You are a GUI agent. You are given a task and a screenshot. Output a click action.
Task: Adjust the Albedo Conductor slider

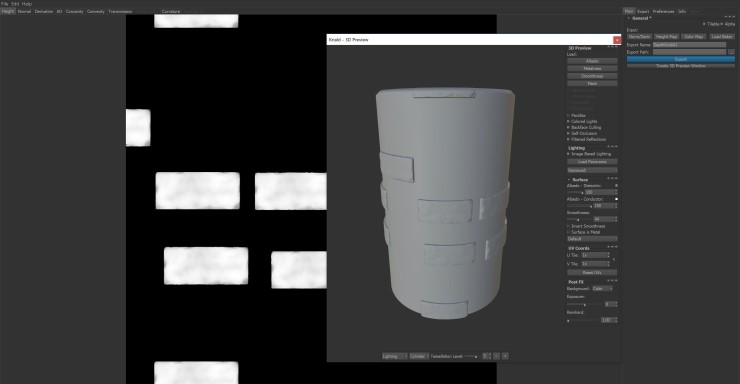(x=579, y=206)
